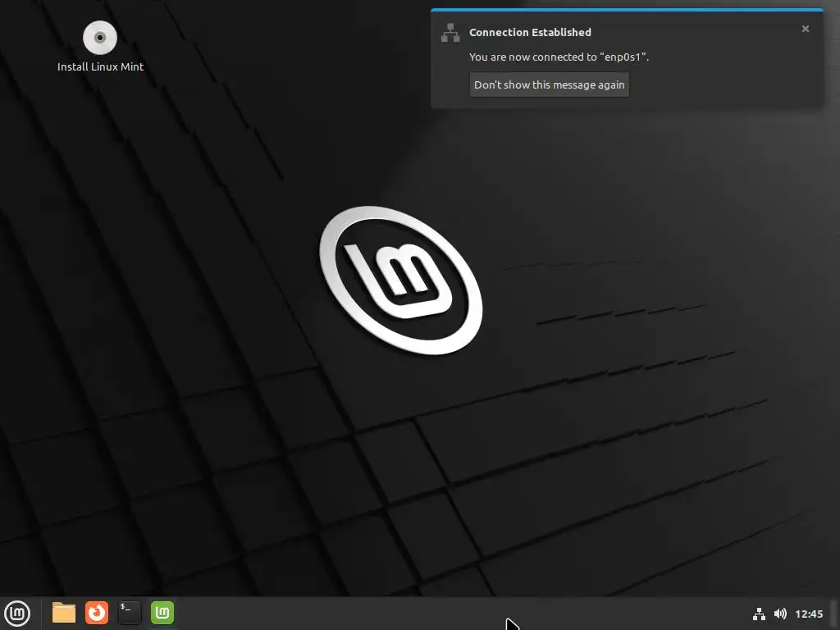Click "Don't show this message again" button

click(x=549, y=84)
